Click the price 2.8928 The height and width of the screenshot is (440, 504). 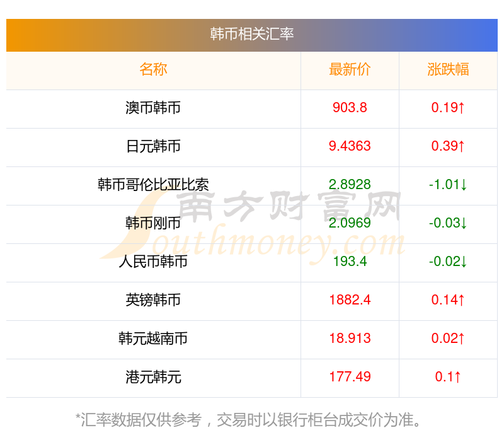(350, 184)
